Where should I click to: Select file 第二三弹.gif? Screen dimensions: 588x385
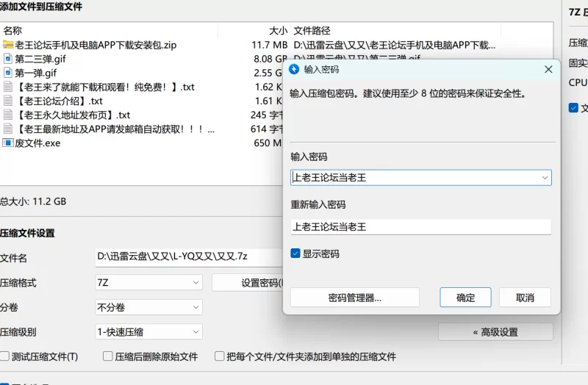pyautogui.click(x=40, y=59)
